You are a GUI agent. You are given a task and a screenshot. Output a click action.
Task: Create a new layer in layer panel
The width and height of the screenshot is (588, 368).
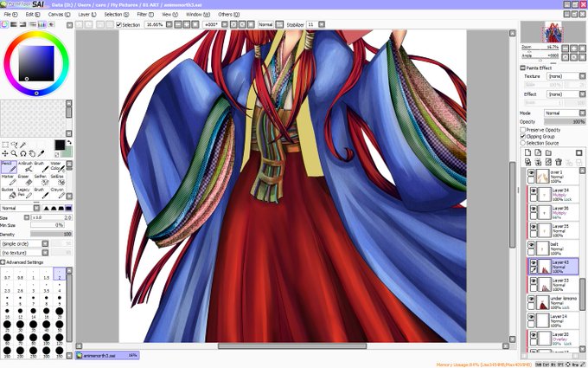pos(528,152)
